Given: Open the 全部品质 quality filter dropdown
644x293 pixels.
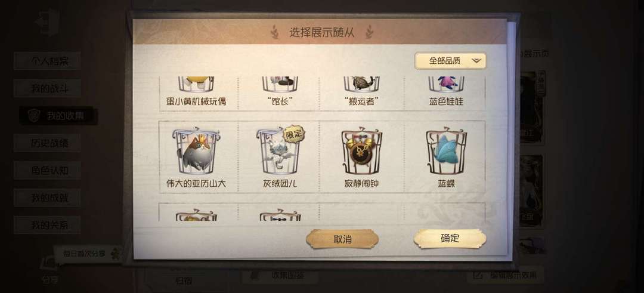Looking at the screenshot, I should [x=451, y=61].
